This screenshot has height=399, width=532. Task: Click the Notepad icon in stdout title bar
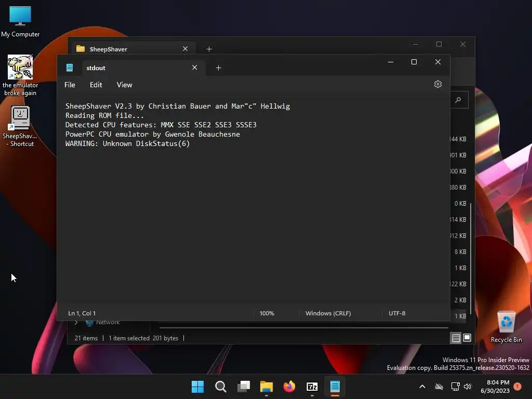[x=70, y=68]
